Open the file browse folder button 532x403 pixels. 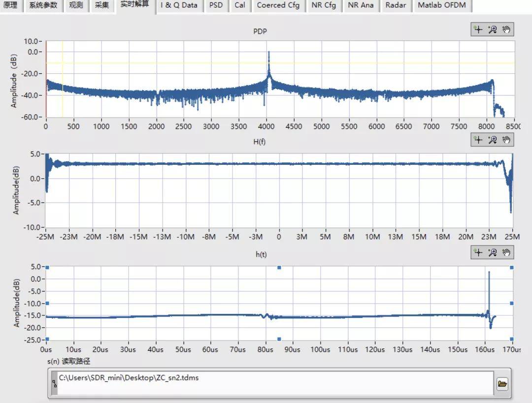click(x=502, y=384)
